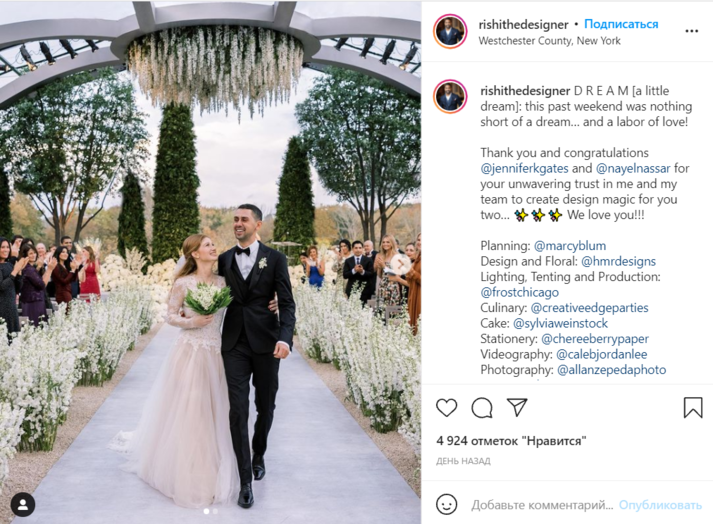The image size is (713, 524).
Task: Visit the @marcyblum planning account
Action: tap(570, 246)
